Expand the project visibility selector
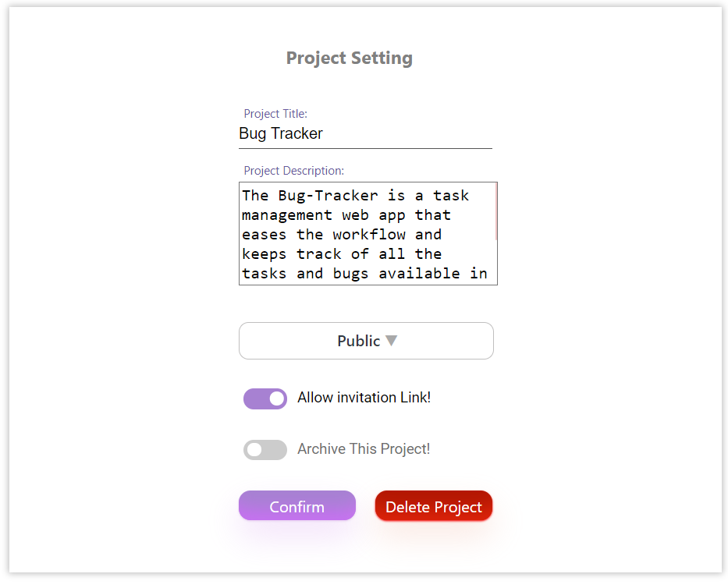The width and height of the screenshot is (728, 588). click(x=366, y=341)
